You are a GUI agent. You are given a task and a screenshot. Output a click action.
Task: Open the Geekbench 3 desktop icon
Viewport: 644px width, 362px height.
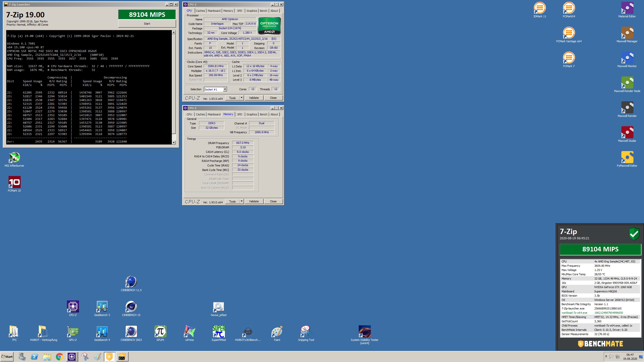(102, 309)
